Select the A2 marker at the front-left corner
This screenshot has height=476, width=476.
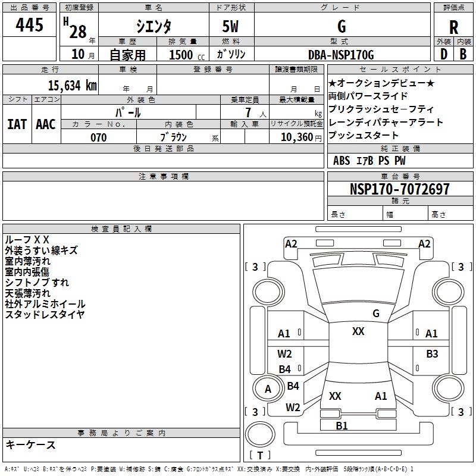[291, 244]
